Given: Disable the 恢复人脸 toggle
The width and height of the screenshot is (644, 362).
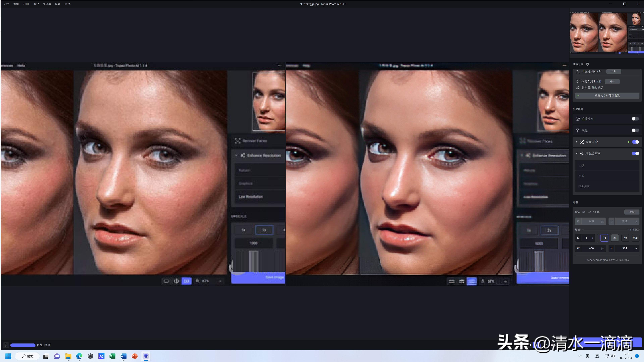Looking at the screenshot, I should point(635,142).
